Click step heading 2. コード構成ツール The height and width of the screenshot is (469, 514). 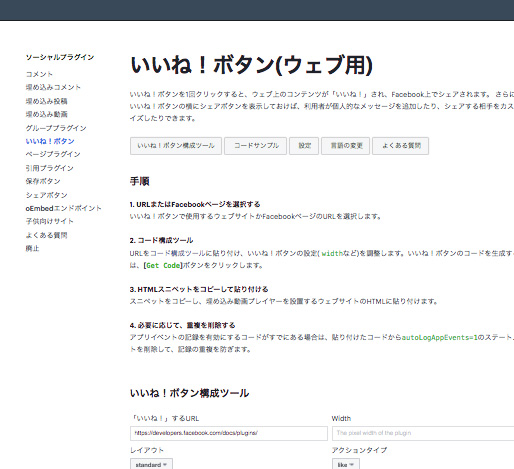161,240
